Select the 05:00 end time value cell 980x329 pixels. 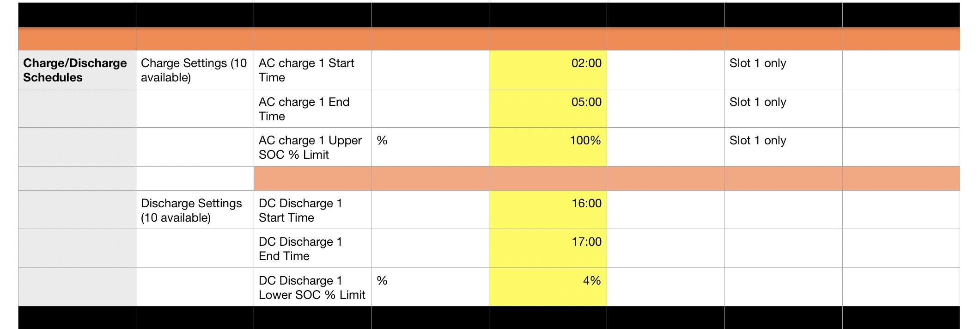coord(548,108)
